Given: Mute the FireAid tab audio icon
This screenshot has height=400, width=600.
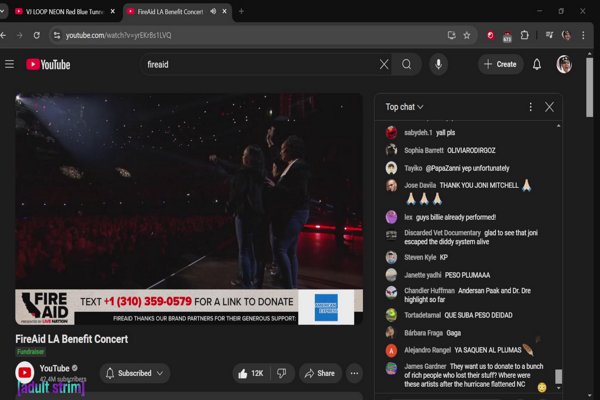Looking at the screenshot, I should pos(213,11).
